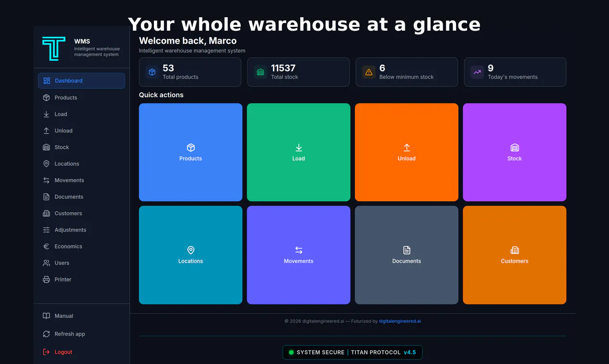Click the "Total products" label
Image resolution: width=609 pixels, height=364 pixels.
click(x=180, y=77)
